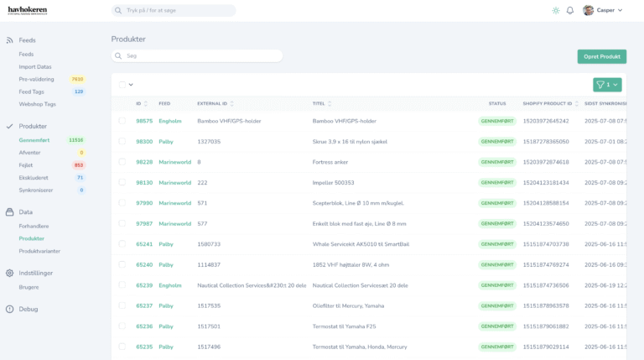Click the Debug warning icon
The image size is (644, 360).
pyautogui.click(x=9, y=309)
